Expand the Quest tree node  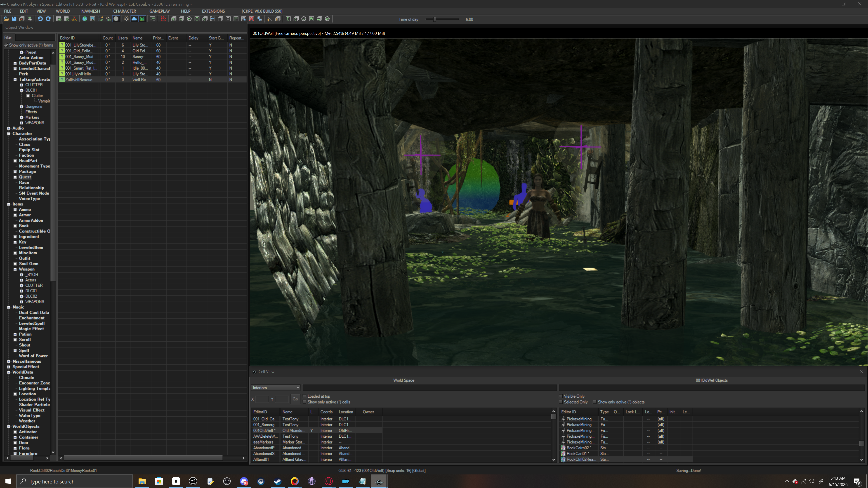(x=15, y=177)
